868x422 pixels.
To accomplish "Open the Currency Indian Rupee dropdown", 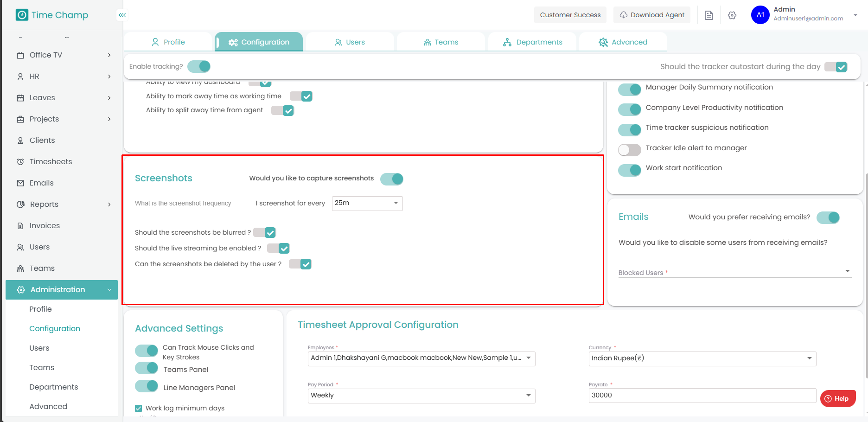I will pos(702,358).
